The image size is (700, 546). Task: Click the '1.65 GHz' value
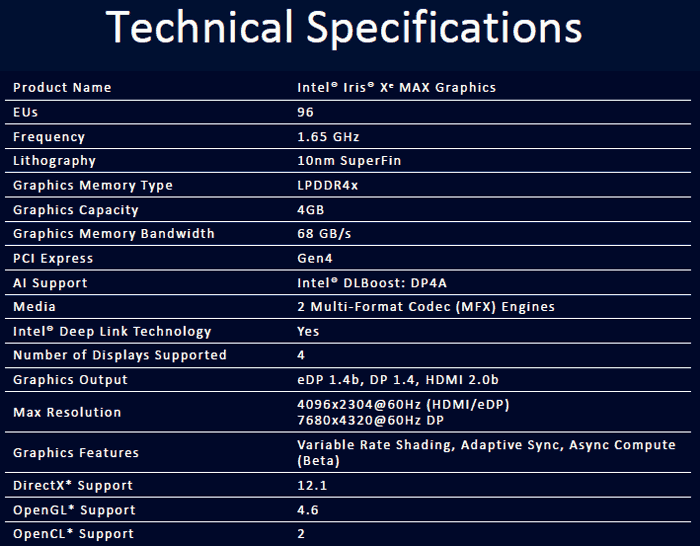pyautogui.click(x=328, y=137)
